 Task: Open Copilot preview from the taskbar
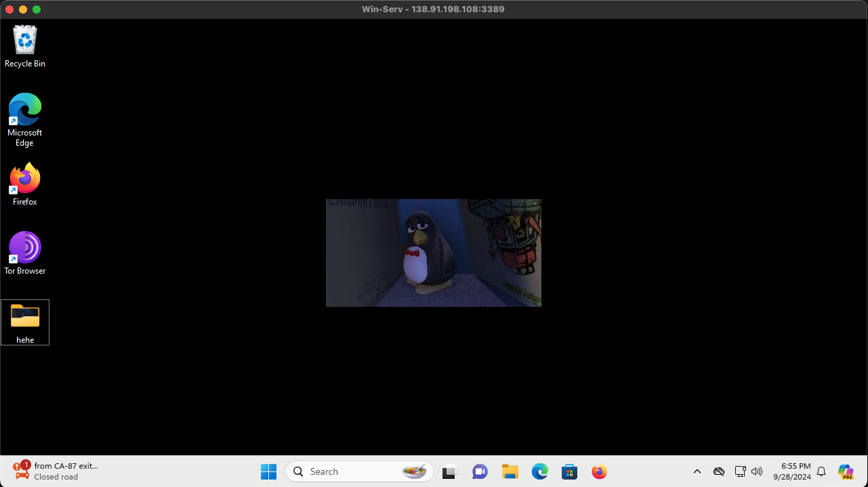[x=846, y=471]
